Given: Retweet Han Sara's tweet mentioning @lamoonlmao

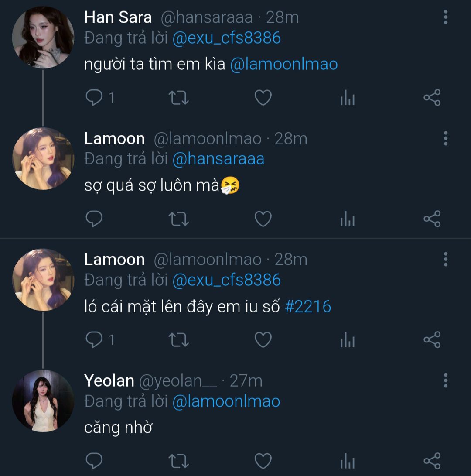Looking at the screenshot, I should (178, 98).
